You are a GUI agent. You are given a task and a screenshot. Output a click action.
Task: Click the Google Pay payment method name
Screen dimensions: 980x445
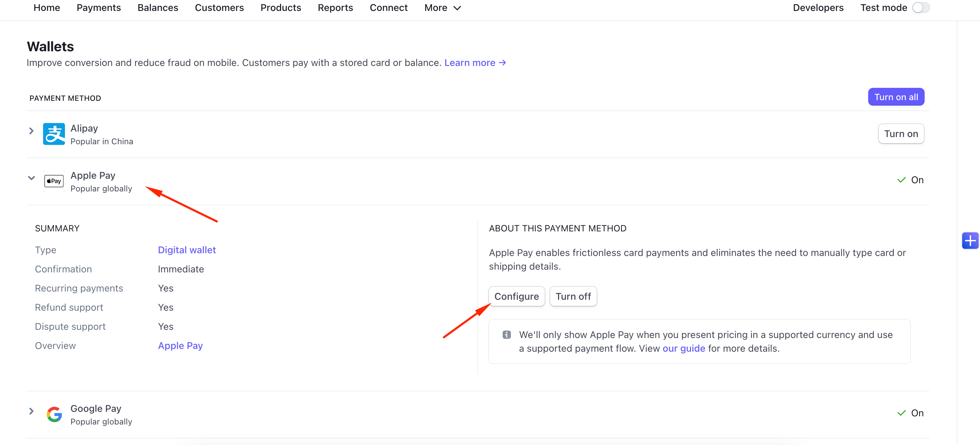[96, 408]
